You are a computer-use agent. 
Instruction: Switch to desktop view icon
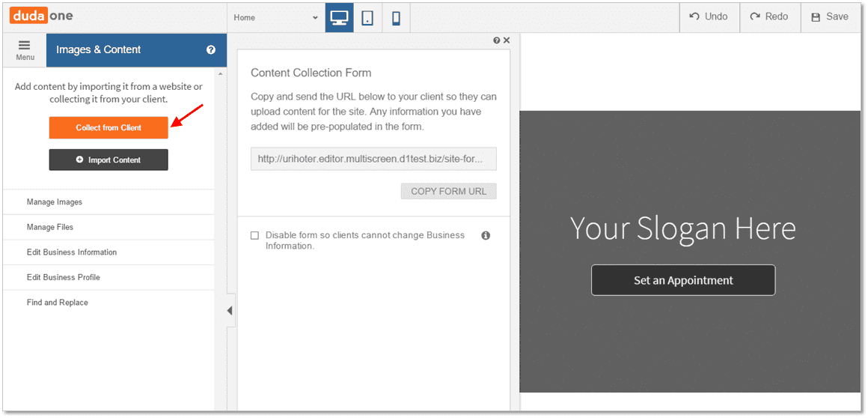pyautogui.click(x=339, y=18)
